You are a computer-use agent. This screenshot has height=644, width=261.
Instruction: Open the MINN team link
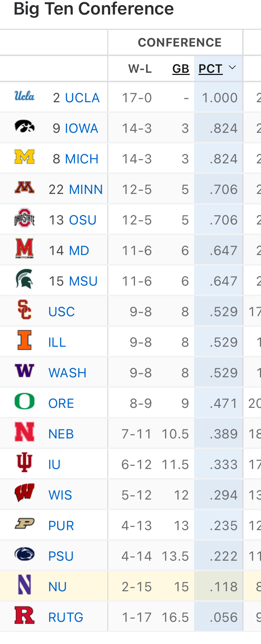click(x=86, y=190)
